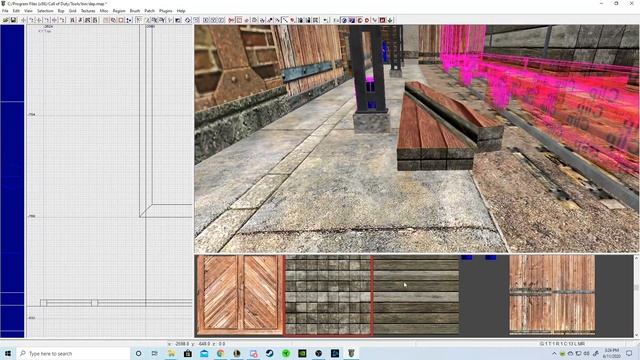Click the X-axis rotate toolbar icon
This screenshot has width=640, height=360.
tap(31, 20)
